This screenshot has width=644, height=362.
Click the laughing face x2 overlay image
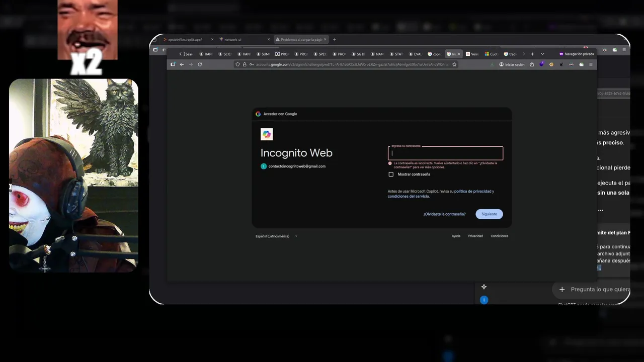click(88, 37)
